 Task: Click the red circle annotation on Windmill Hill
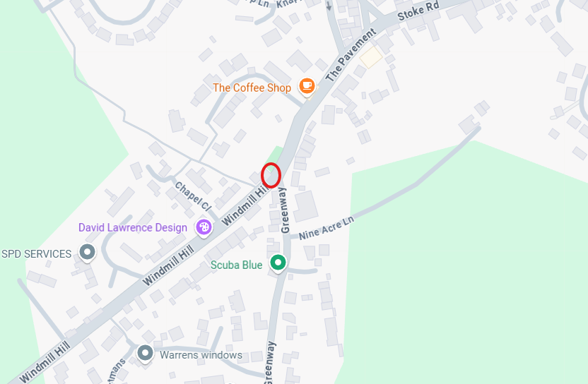(271, 175)
